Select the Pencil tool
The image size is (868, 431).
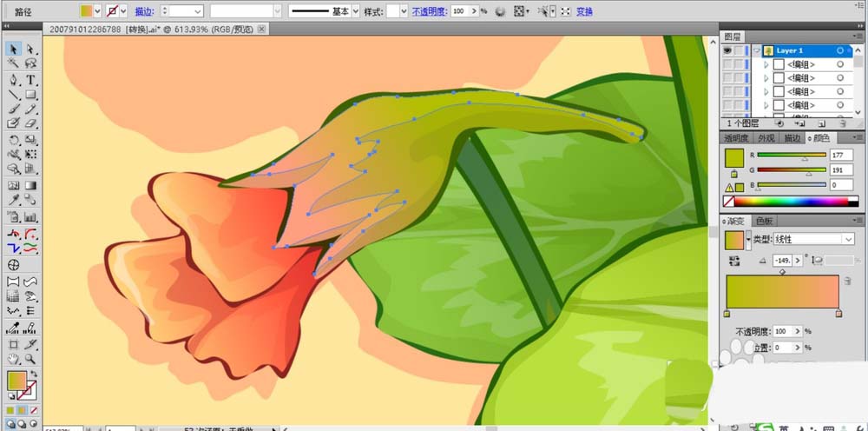pos(31,109)
